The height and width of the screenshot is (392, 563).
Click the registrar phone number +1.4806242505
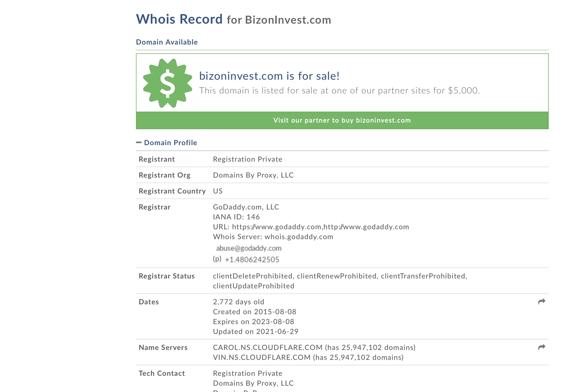(252, 260)
